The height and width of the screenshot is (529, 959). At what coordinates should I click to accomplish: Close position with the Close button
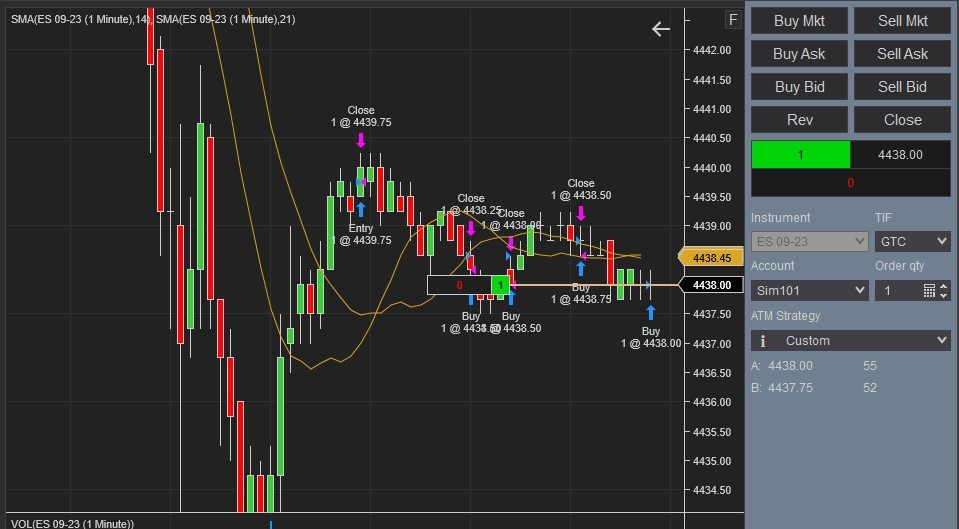[902, 120]
